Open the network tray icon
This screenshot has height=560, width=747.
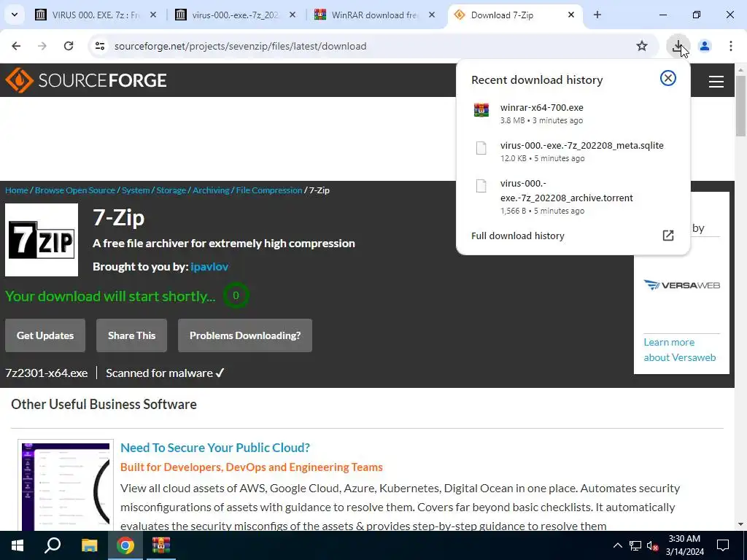click(x=635, y=545)
